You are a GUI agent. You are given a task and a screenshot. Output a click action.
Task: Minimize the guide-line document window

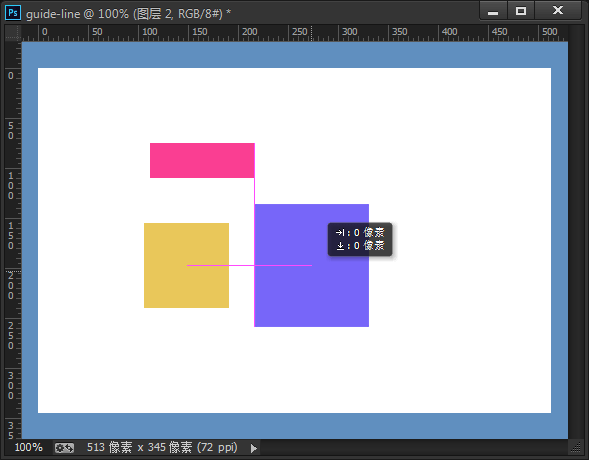click(493, 11)
